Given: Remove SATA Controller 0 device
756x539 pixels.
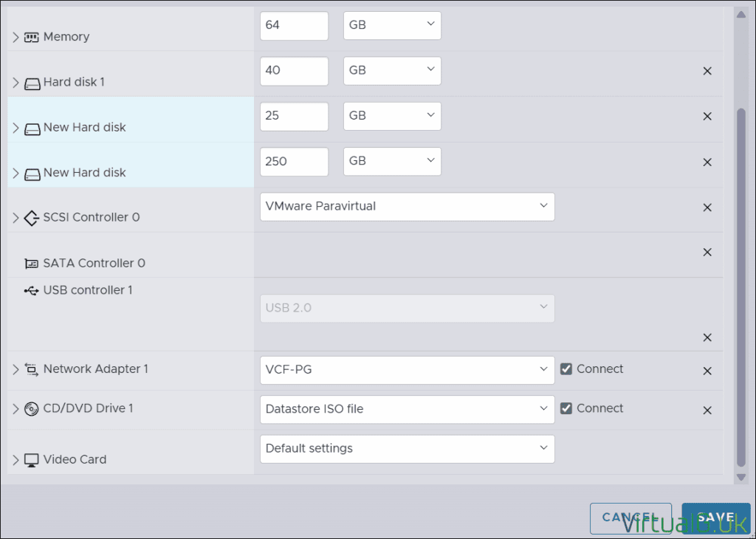Looking at the screenshot, I should [707, 253].
